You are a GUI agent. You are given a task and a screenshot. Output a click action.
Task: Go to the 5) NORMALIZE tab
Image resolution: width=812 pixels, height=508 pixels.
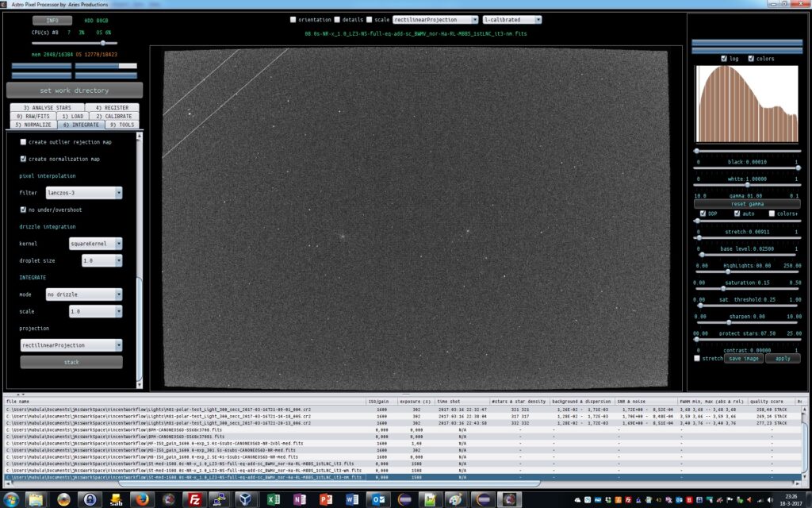point(33,125)
